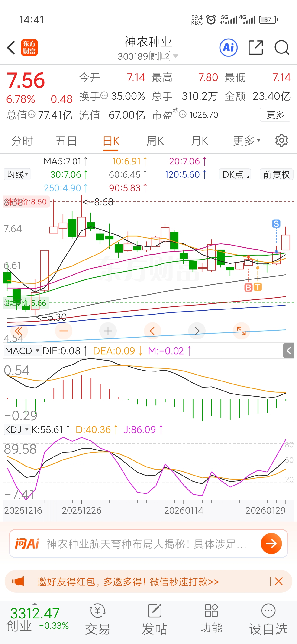The height and width of the screenshot is (644, 297).
Task: Tap the 跌停价:5.66 label
Action: 26,303
